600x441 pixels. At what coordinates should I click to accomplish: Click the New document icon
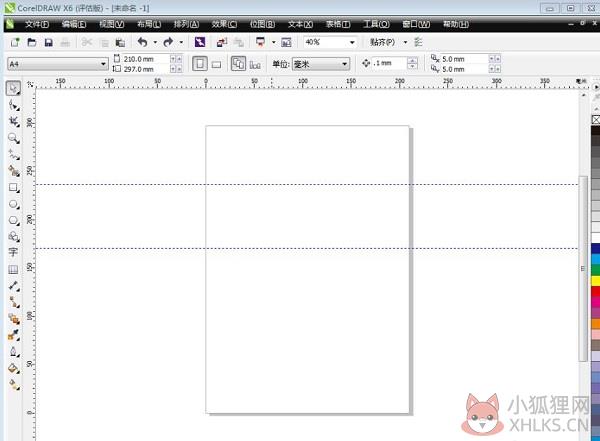click(15, 42)
